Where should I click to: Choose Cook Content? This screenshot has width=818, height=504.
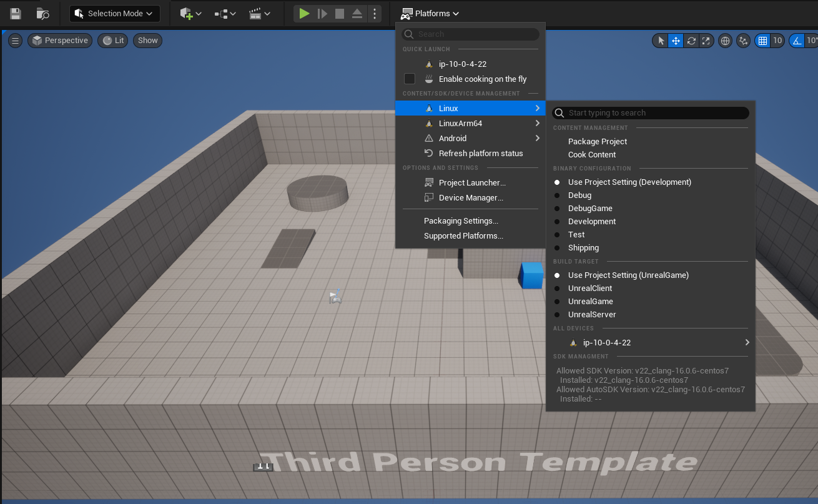click(651, 154)
